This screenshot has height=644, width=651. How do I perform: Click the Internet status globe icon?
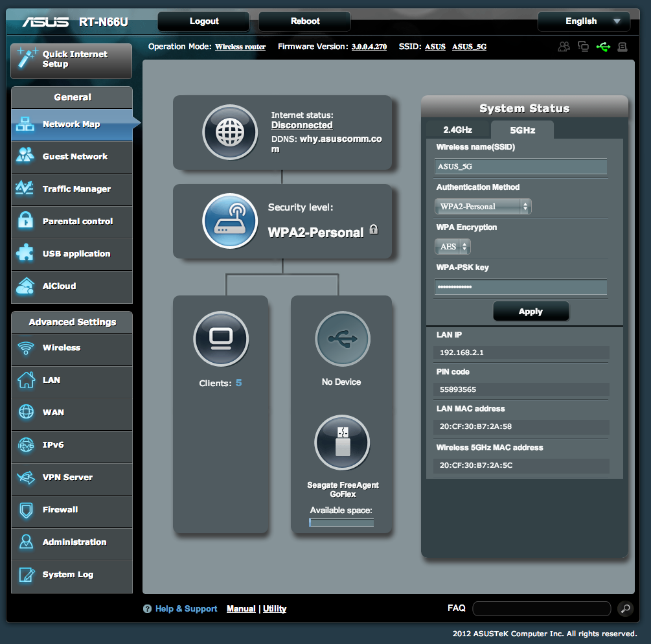pyautogui.click(x=230, y=132)
